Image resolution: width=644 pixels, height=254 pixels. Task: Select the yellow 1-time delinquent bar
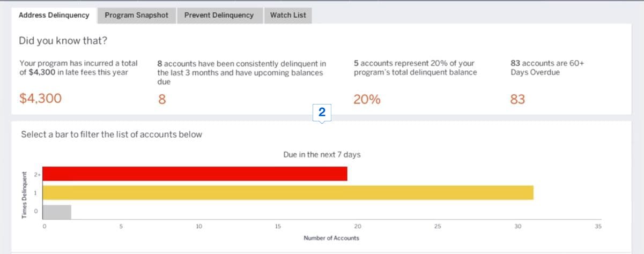click(288, 192)
